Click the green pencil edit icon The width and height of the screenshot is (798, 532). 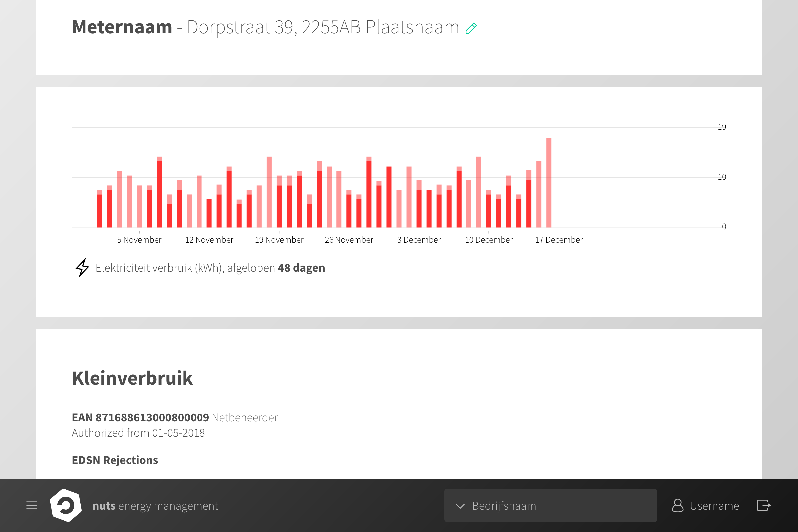[x=471, y=28]
